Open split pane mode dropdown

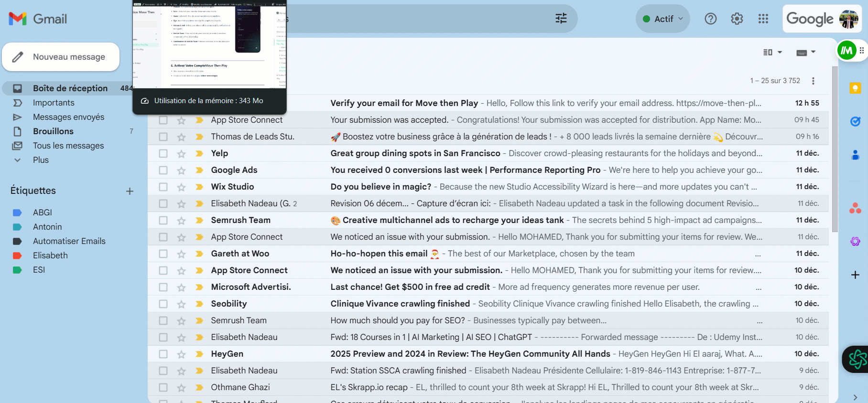tap(772, 52)
